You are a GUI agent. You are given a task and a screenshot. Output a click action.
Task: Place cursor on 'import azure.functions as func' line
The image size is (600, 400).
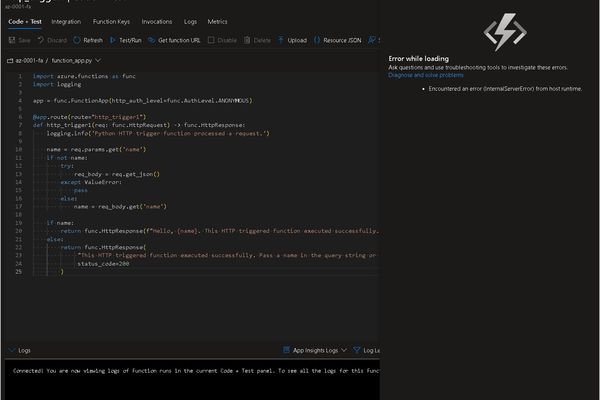pos(84,76)
